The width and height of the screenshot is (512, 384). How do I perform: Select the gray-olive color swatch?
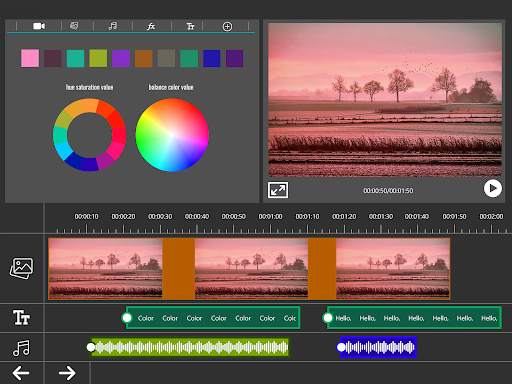tap(166, 58)
